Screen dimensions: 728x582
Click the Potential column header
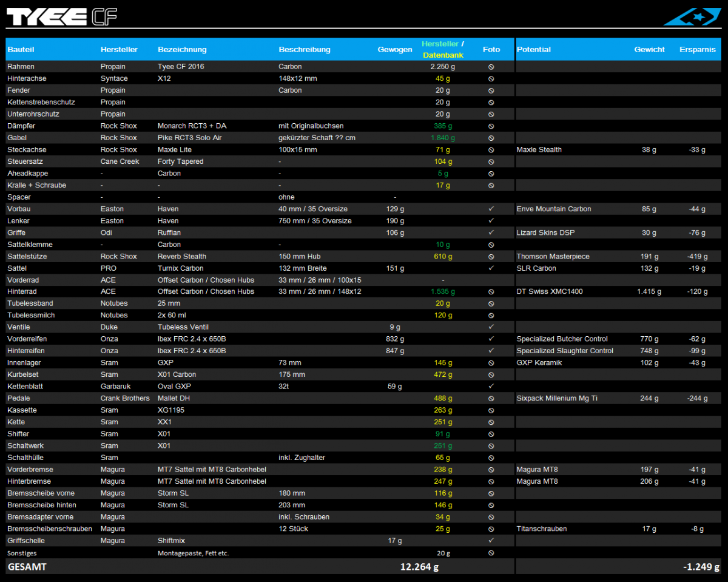pyautogui.click(x=533, y=50)
